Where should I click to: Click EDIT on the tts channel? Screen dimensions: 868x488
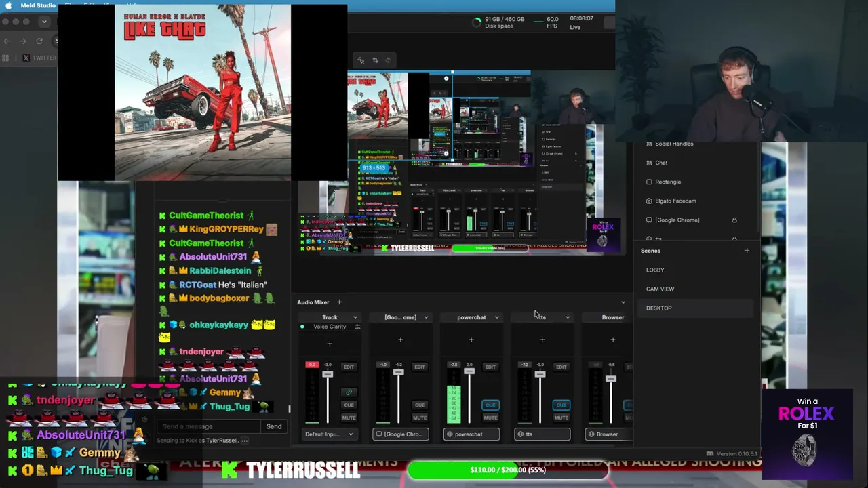coord(561,367)
